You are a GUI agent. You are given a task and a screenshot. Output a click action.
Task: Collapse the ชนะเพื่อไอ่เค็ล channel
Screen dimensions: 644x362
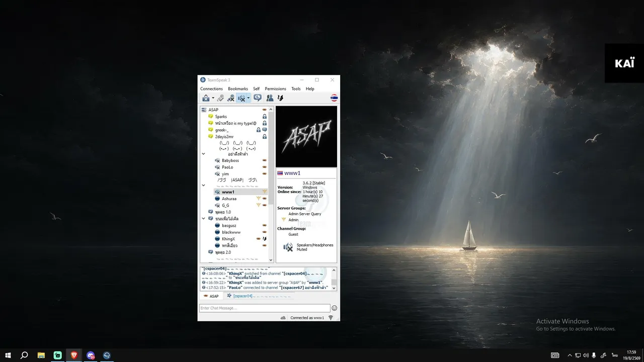(x=203, y=219)
